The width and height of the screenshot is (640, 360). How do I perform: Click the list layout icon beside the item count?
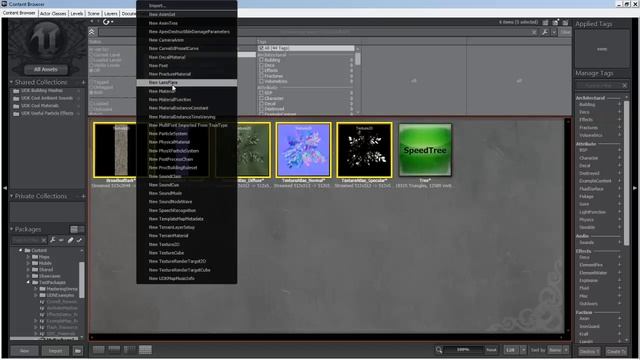click(545, 22)
